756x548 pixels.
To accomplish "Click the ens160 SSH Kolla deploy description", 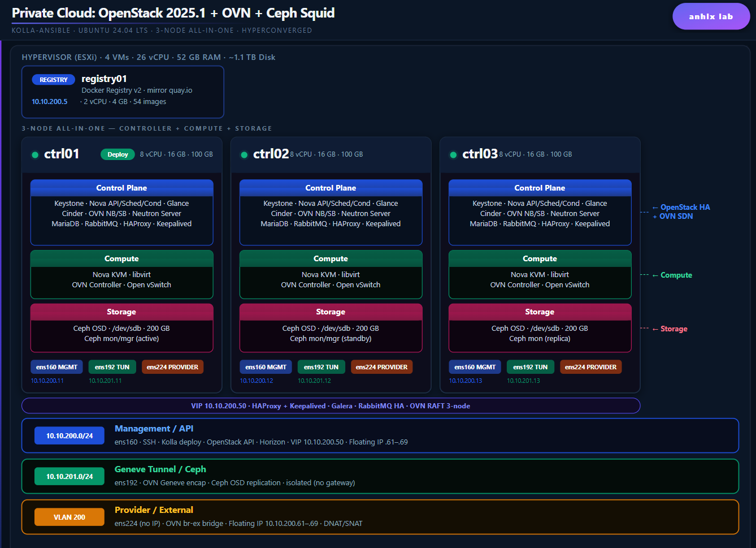I will pos(261,442).
